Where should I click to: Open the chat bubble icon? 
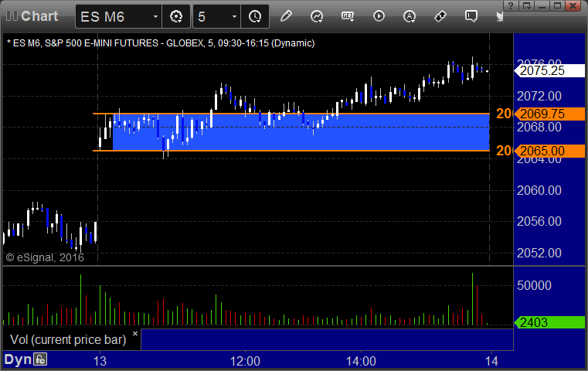[471, 16]
